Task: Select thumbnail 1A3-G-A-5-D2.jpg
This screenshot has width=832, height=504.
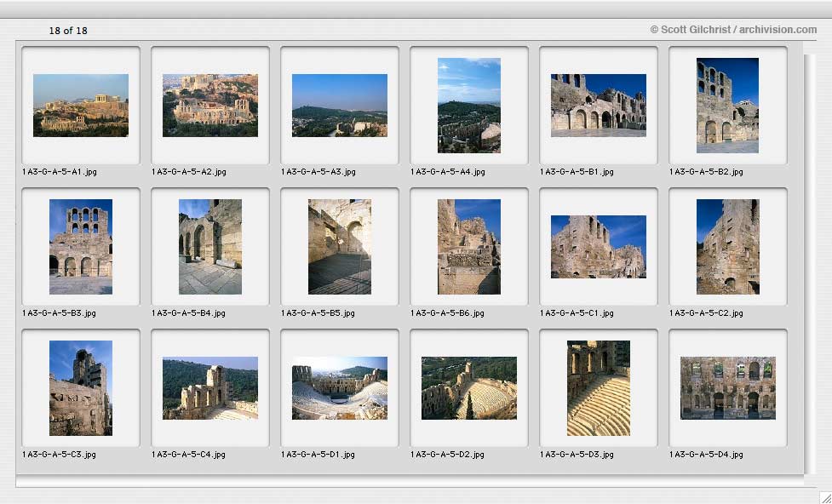Action: point(469,388)
